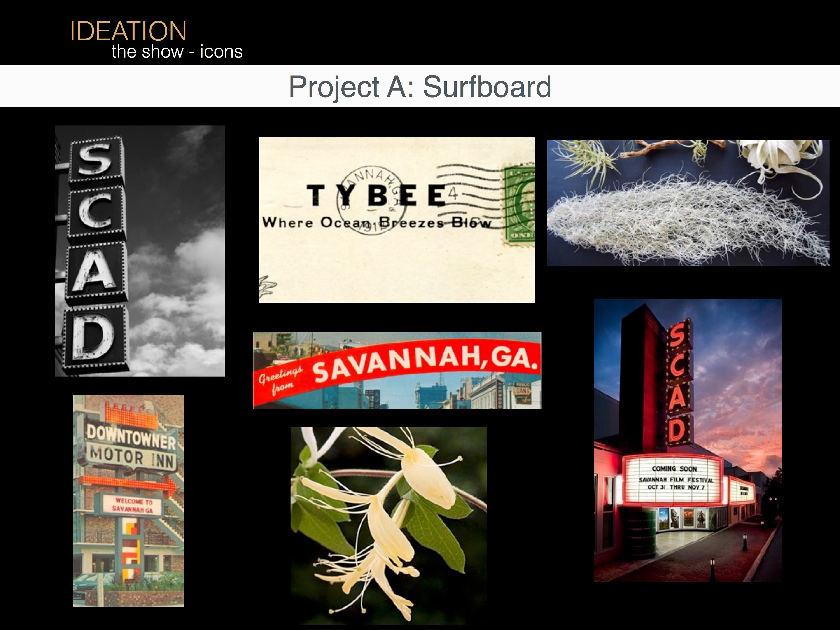Click the 'IDEATION' heading text
840x630 pixels.
(x=128, y=31)
